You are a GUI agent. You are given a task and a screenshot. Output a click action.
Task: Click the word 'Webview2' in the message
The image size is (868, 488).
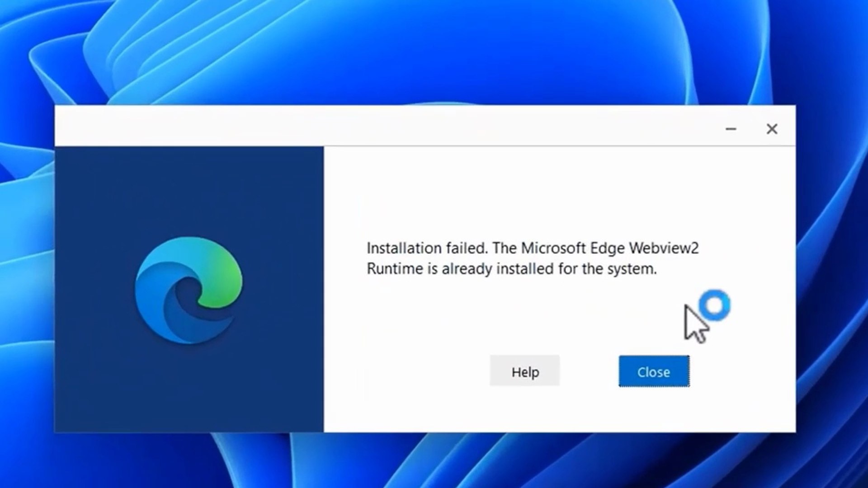[x=664, y=248]
